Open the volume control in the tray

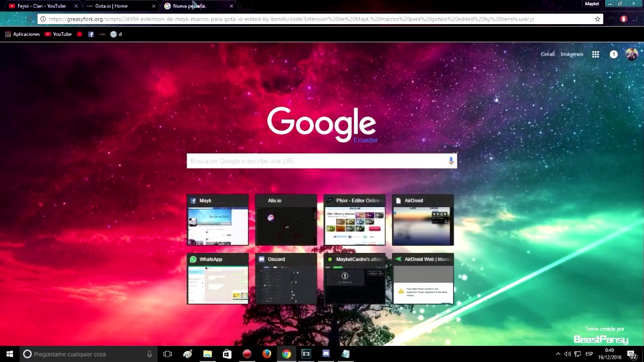568,354
